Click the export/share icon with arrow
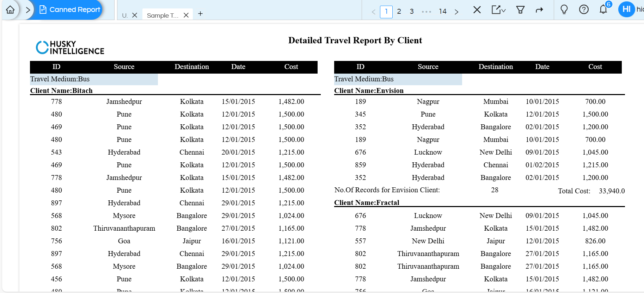The height and width of the screenshot is (293, 644). click(495, 10)
